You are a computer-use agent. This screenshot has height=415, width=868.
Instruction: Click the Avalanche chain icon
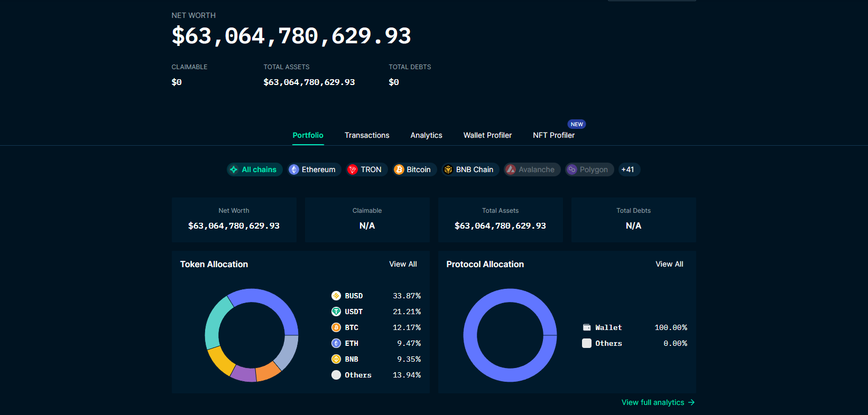click(x=511, y=169)
